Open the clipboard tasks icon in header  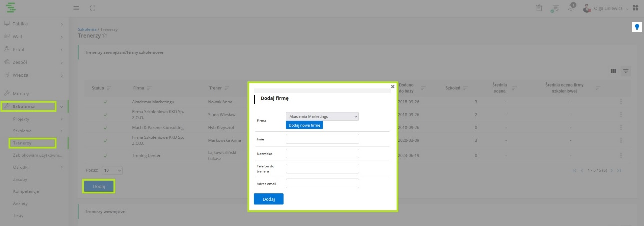coord(539,8)
